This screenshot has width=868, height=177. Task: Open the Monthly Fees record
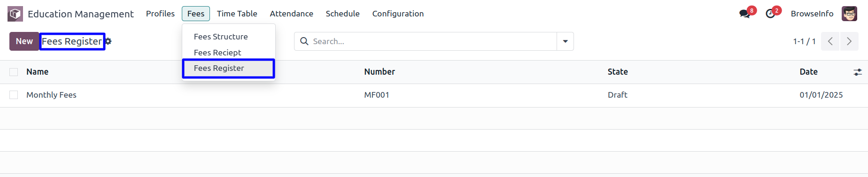tap(51, 95)
